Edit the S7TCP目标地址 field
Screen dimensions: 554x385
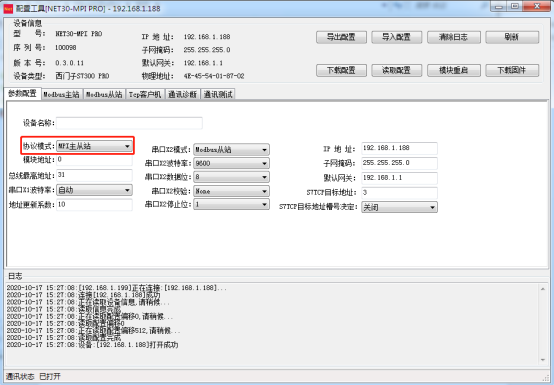tap(399, 193)
